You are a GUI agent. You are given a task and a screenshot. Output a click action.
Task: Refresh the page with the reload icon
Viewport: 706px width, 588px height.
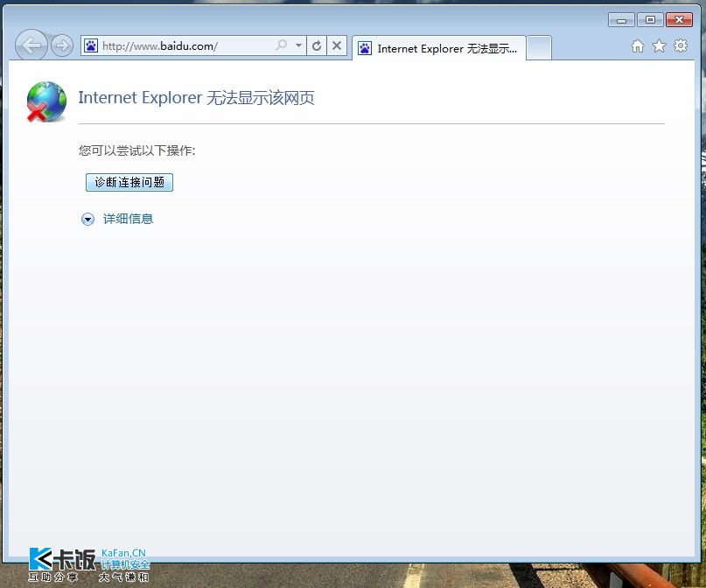317,45
